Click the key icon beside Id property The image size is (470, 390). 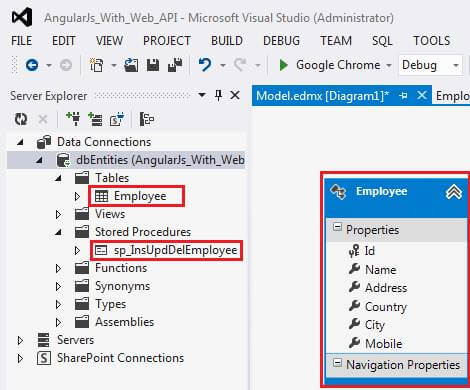pyautogui.click(x=354, y=251)
